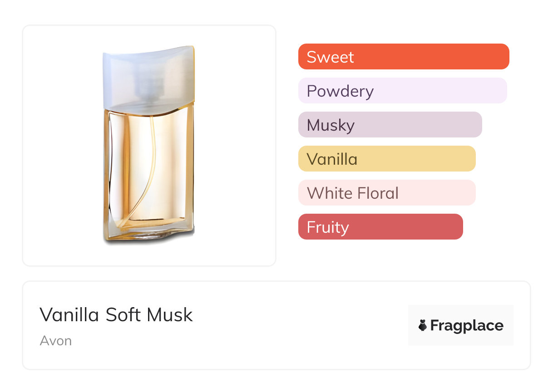This screenshot has width=553, height=392.
Task: Click the word "Sweet" label
Action: click(330, 57)
